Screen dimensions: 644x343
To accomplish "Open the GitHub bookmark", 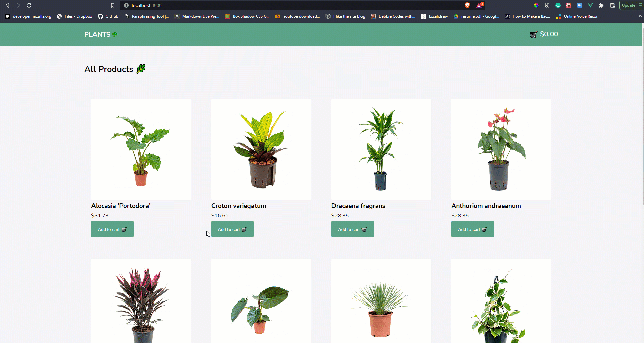I will pos(108,16).
